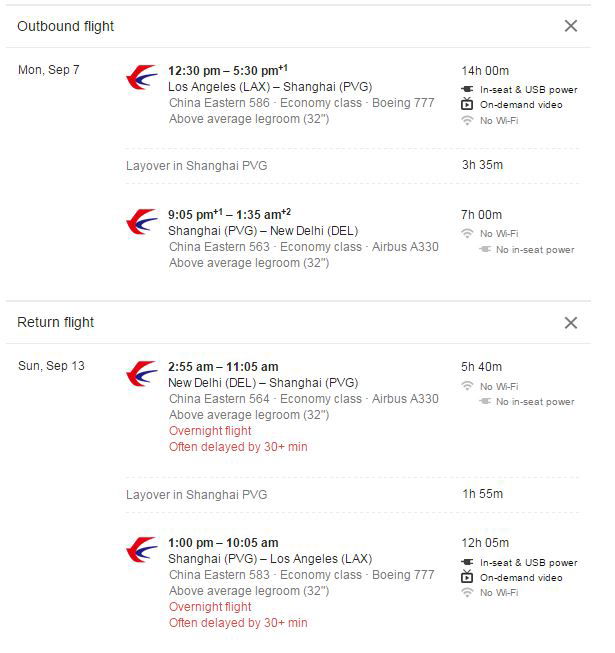
Task: Click China Eastern logo for flight 583
Action: (142, 550)
